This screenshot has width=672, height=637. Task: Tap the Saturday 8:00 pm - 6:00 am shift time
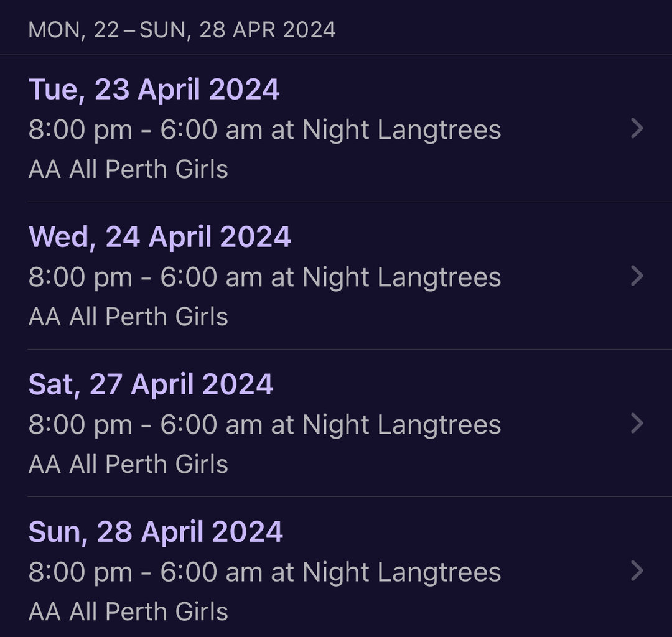145,424
